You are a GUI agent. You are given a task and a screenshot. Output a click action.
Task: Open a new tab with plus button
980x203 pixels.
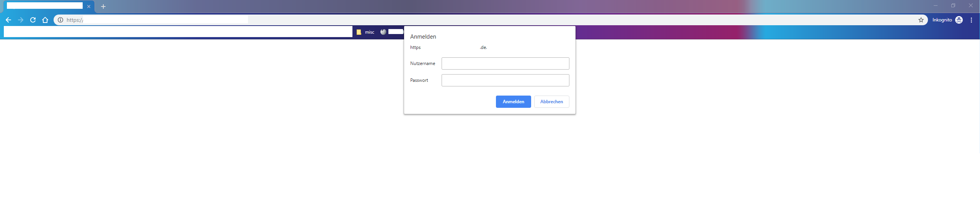(x=103, y=6)
